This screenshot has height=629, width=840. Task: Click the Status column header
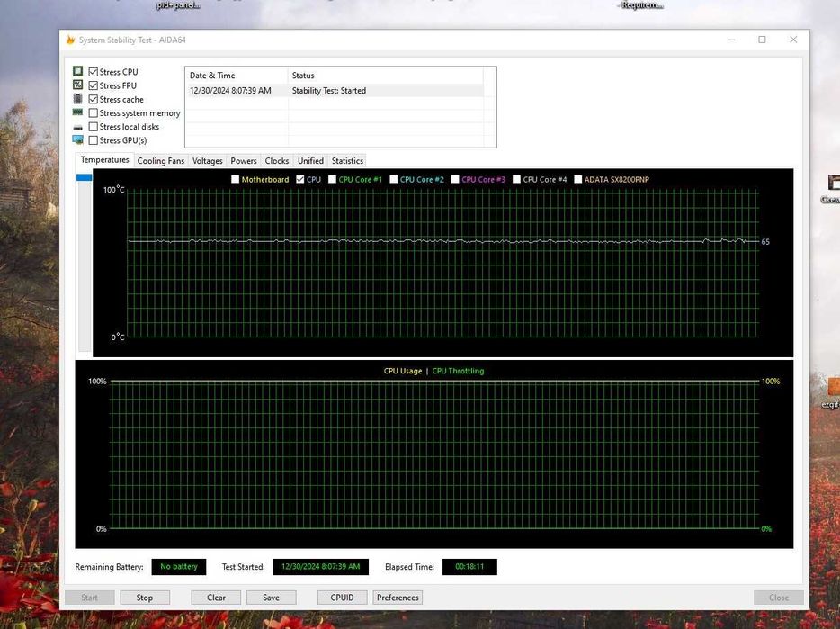tap(385, 76)
